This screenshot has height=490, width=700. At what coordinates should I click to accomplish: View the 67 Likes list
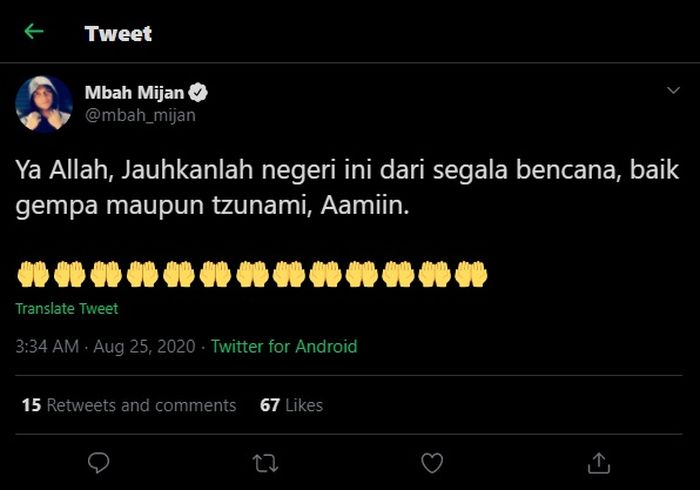pyautogui.click(x=291, y=405)
